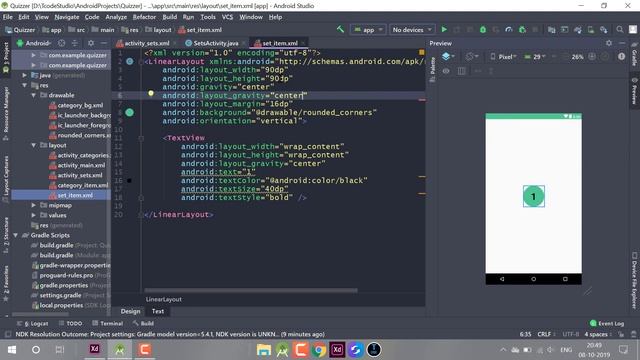The height and width of the screenshot is (360, 640).
Task: Open AVD Manager icon in toolbar
Action: tap(591, 29)
